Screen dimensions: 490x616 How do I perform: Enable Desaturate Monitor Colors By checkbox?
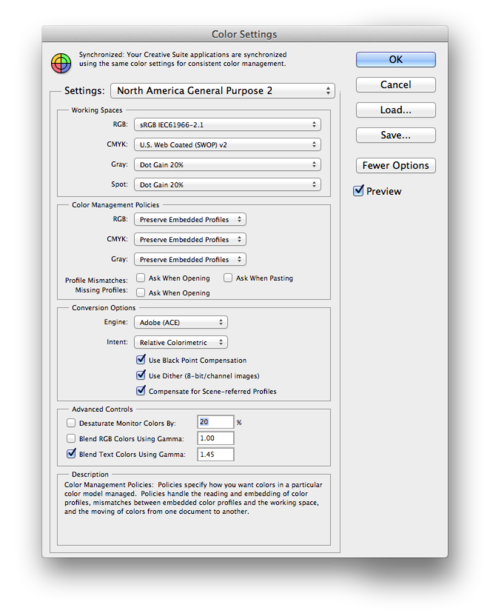[x=71, y=423]
